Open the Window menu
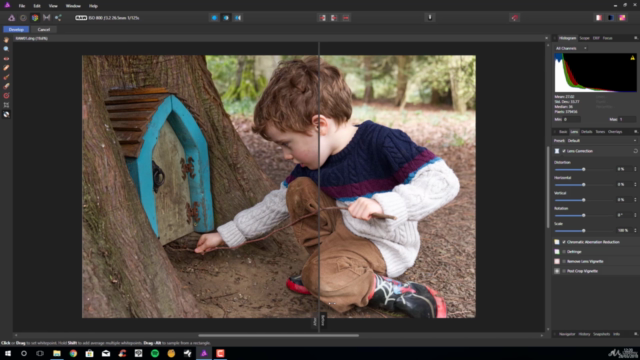 (73, 6)
